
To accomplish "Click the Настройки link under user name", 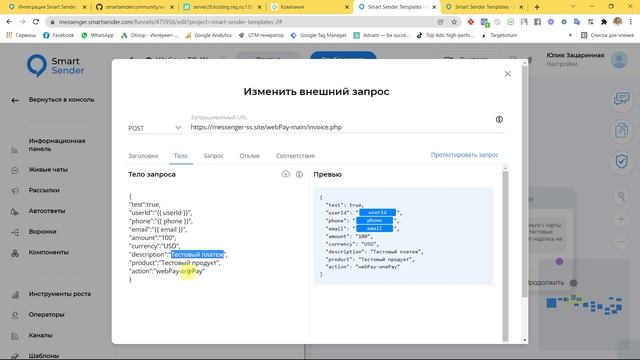I will point(562,64).
